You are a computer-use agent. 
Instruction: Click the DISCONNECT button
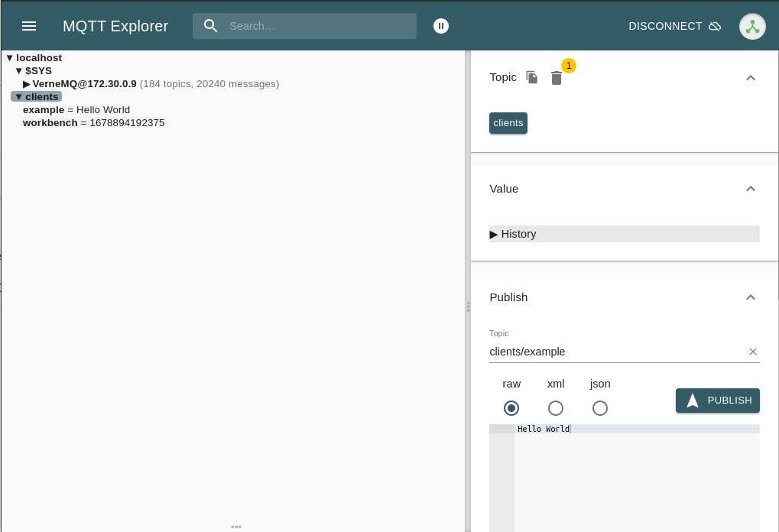point(665,26)
